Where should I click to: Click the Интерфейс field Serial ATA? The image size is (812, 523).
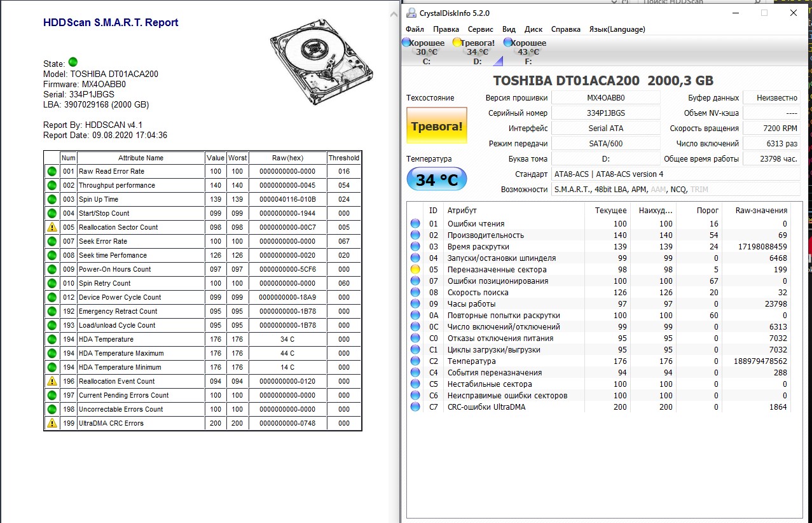(605, 129)
